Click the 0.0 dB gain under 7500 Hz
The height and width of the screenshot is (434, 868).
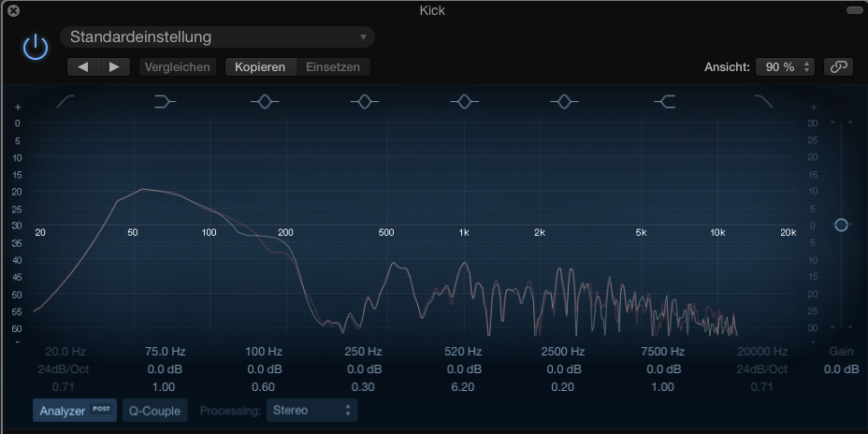pos(662,369)
